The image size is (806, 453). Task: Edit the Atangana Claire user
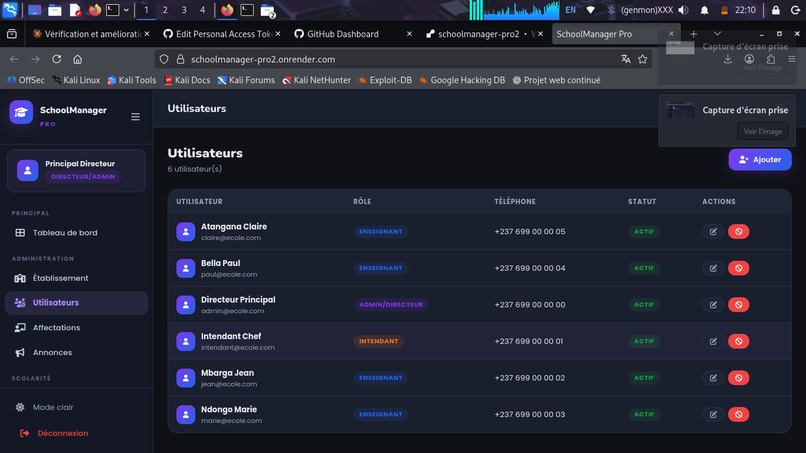point(713,231)
